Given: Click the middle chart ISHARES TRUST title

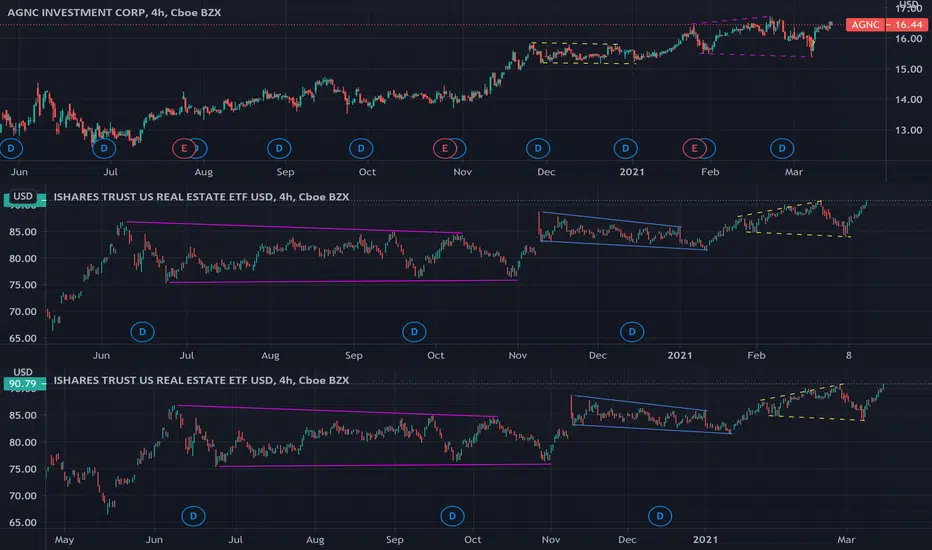Looking at the screenshot, I should [201, 197].
